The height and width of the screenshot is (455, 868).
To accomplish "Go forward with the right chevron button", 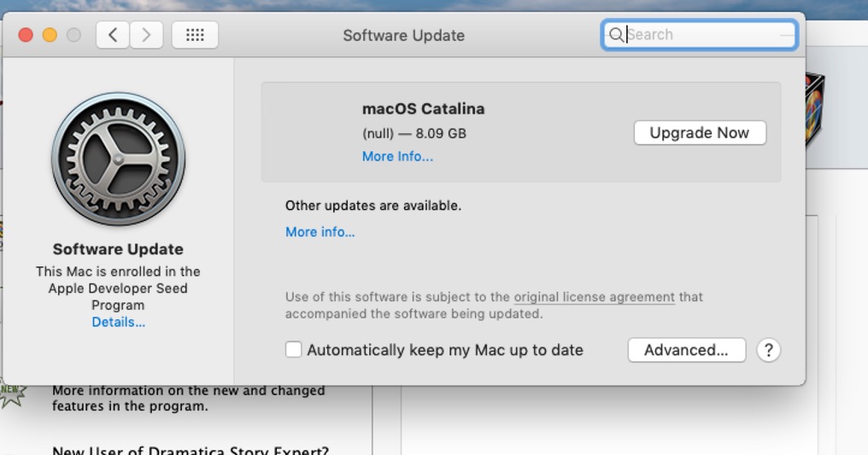I will click(x=146, y=35).
